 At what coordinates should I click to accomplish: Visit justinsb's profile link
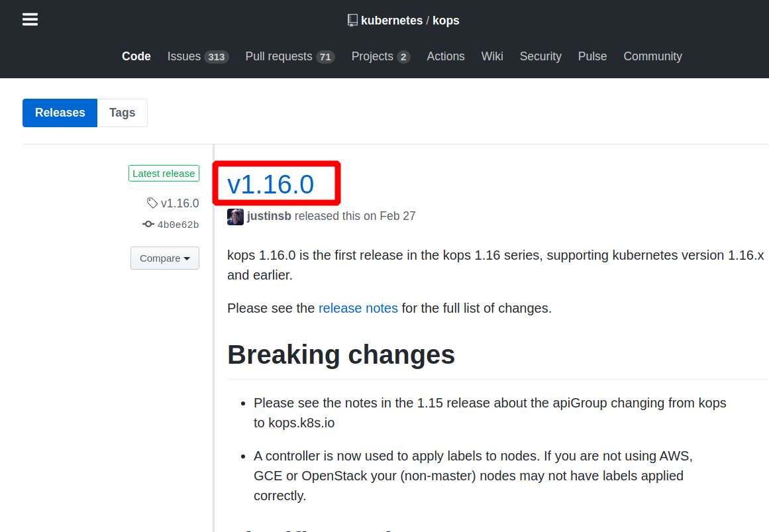269,216
